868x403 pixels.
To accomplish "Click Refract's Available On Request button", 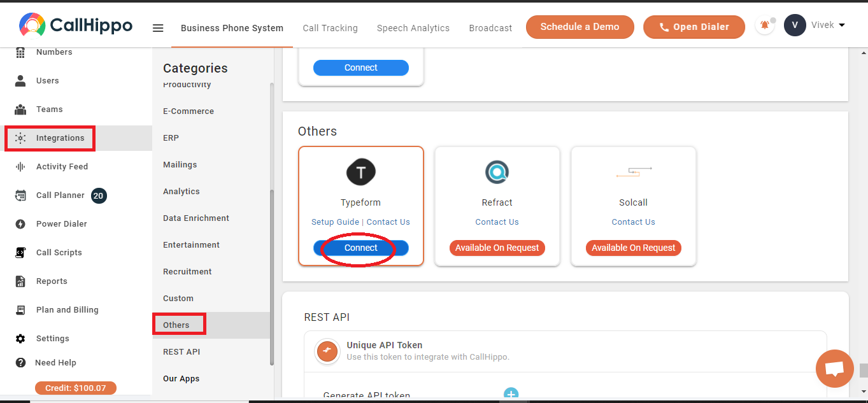I will 497,248.
